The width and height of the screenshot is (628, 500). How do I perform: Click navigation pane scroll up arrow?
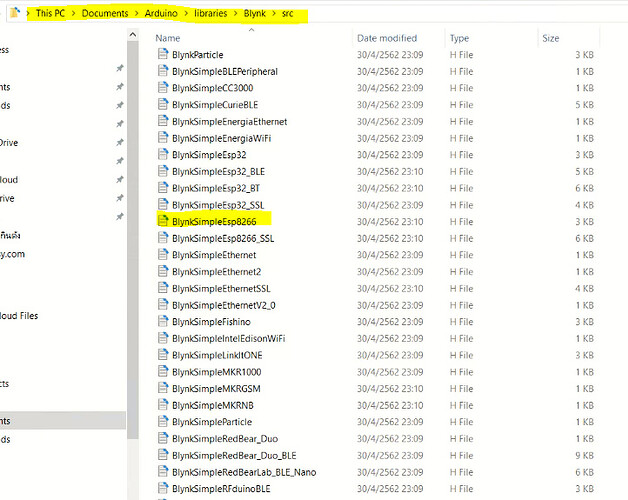click(133, 35)
